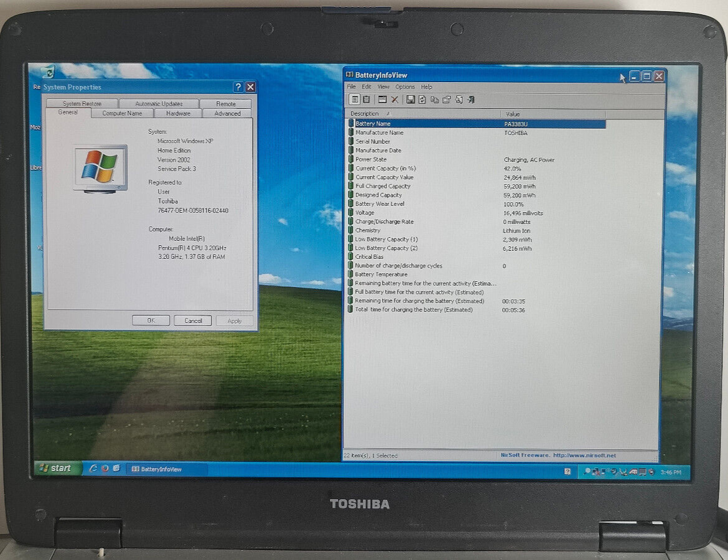This screenshot has width=728, height=560.
Task: Switch to Advanced tab
Action: pos(228,113)
